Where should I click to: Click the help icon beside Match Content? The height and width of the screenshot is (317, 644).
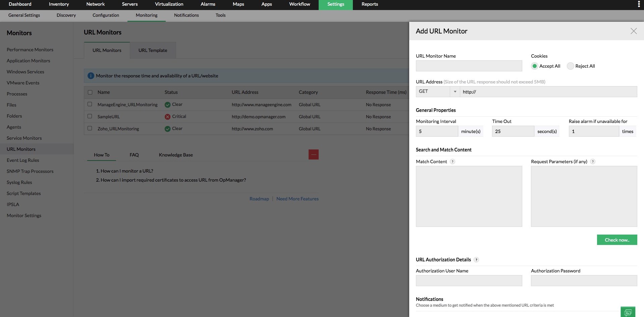tap(452, 162)
